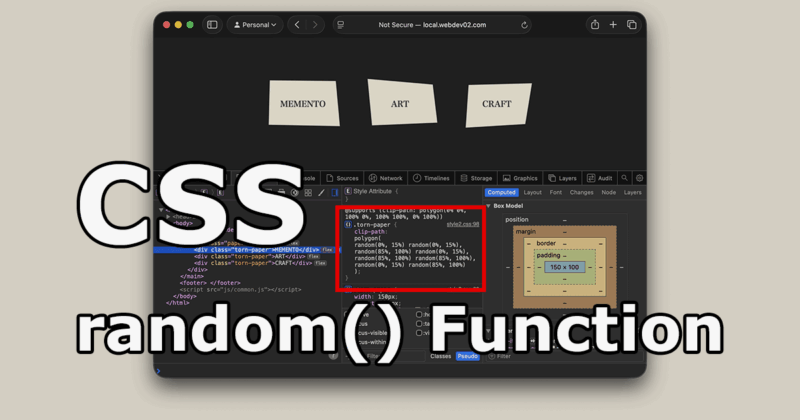800x420 pixels.
Task: Click the inspector search magnifier icon
Action: pyautogui.click(x=624, y=178)
